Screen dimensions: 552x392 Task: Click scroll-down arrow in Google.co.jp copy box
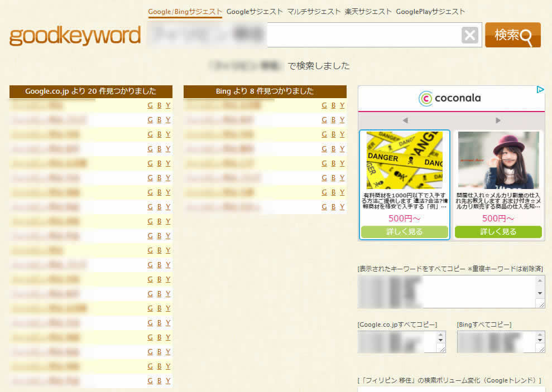440,340
